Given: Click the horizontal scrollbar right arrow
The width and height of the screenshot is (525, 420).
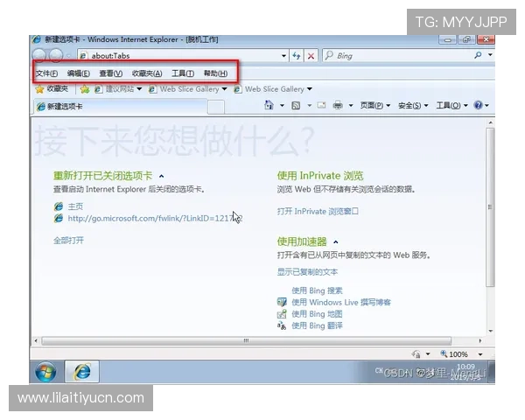Looking at the screenshot, I should tap(480, 341).
